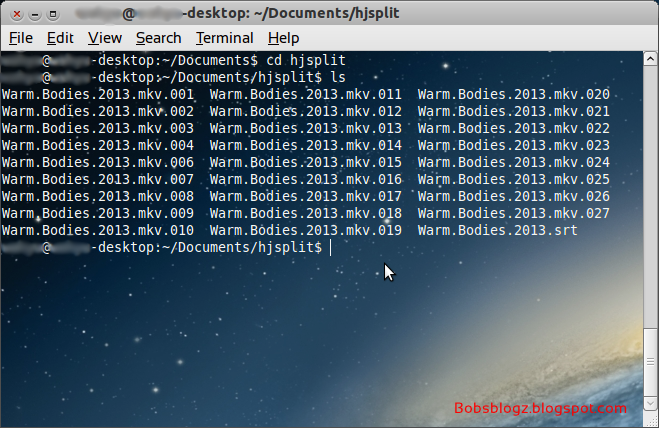
Task: Open the File menu
Action: (21, 38)
